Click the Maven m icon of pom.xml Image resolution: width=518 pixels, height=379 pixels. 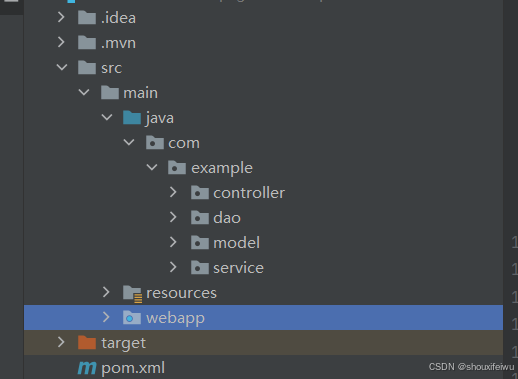pyautogui.click(x=87, y=368)
